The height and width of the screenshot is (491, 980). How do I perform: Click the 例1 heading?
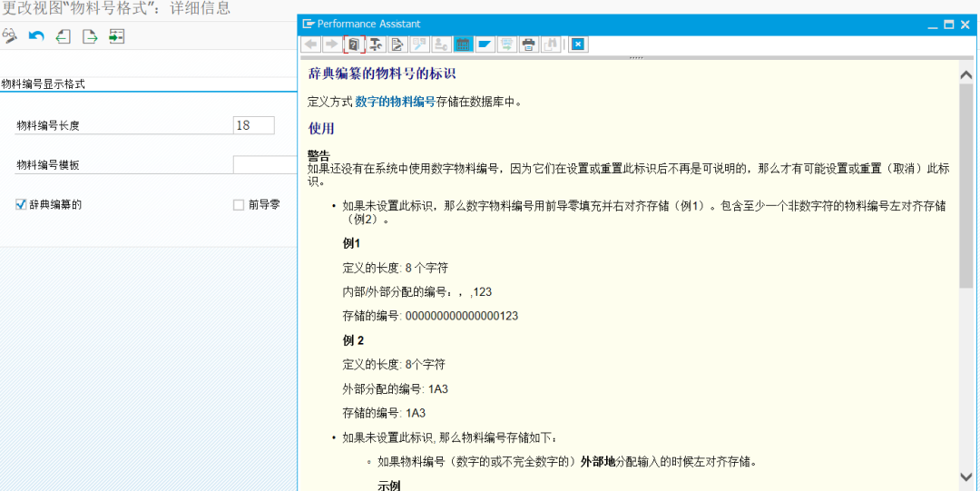pyautogui.click(x=352, y=243)
